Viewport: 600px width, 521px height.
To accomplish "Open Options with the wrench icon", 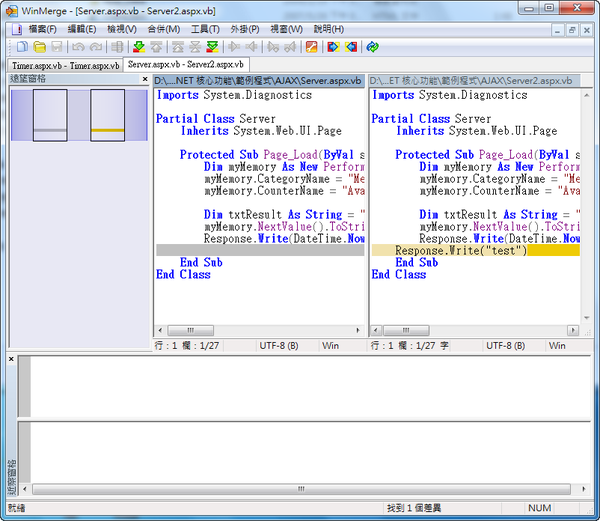I will click(x=311, y=47).
